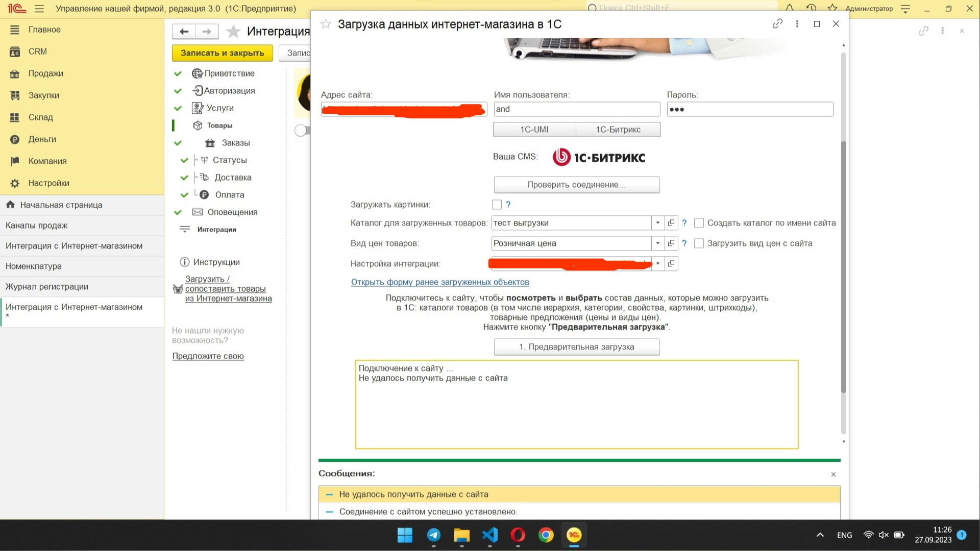The height and width of the screenshot is (551, 980).
Task: Star the Интеграция page as favorite
Action: (x=233, y=32)
